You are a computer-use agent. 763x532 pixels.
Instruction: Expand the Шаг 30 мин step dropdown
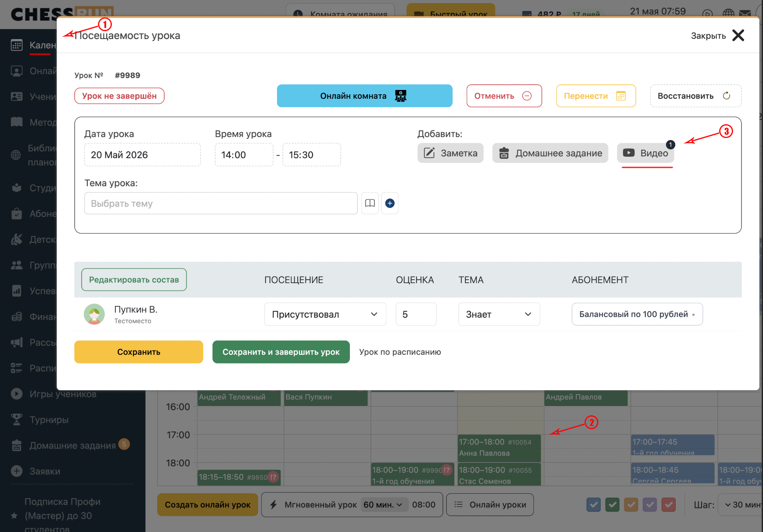[742, 505]
